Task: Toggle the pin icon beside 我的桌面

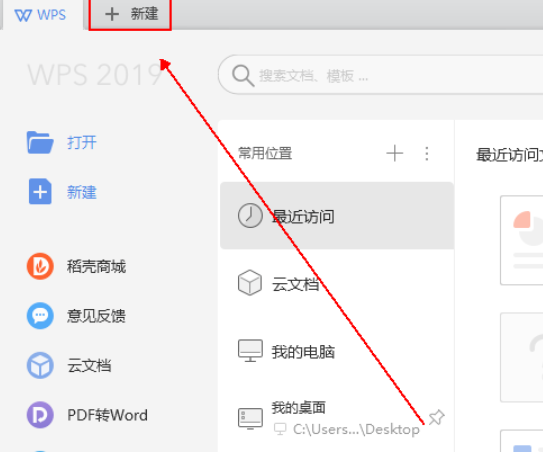Action: pos(436,417)
